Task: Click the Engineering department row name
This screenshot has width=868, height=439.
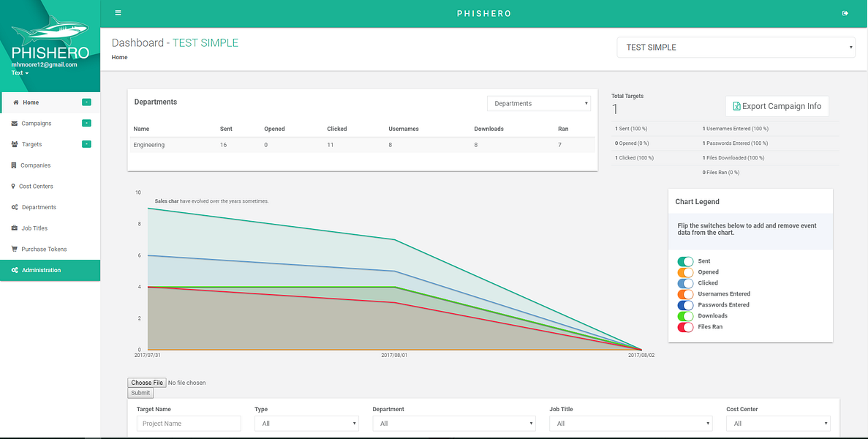Action: (149, 145)
